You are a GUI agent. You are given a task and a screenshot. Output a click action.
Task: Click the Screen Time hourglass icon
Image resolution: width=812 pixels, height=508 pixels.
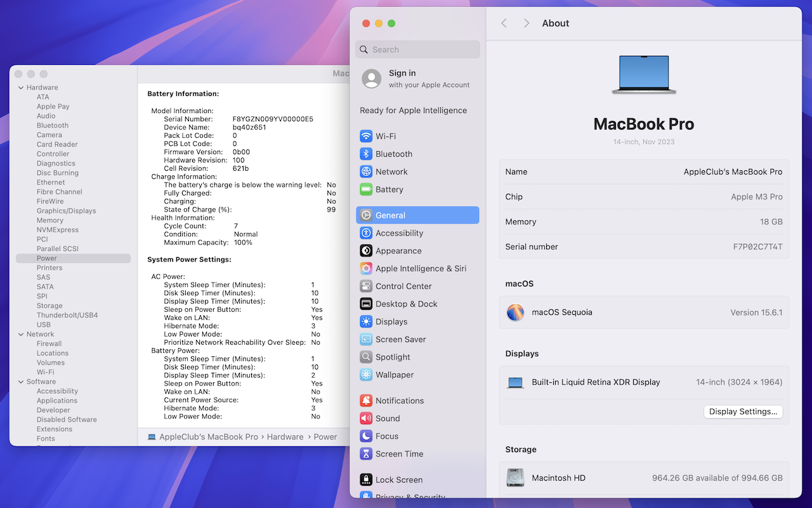(x=366, y=454)
